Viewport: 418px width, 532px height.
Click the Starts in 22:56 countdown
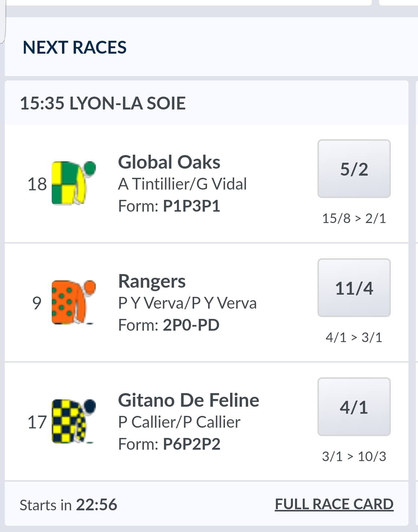[69, 505]
